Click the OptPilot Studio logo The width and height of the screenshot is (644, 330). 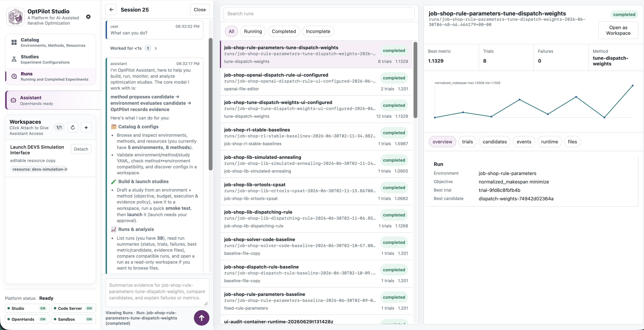tap(15, 17)
